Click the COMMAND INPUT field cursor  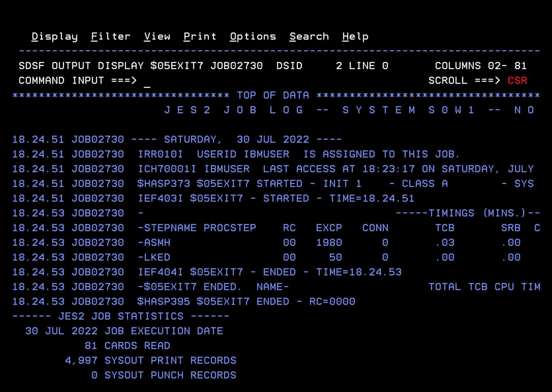point(147,81)
